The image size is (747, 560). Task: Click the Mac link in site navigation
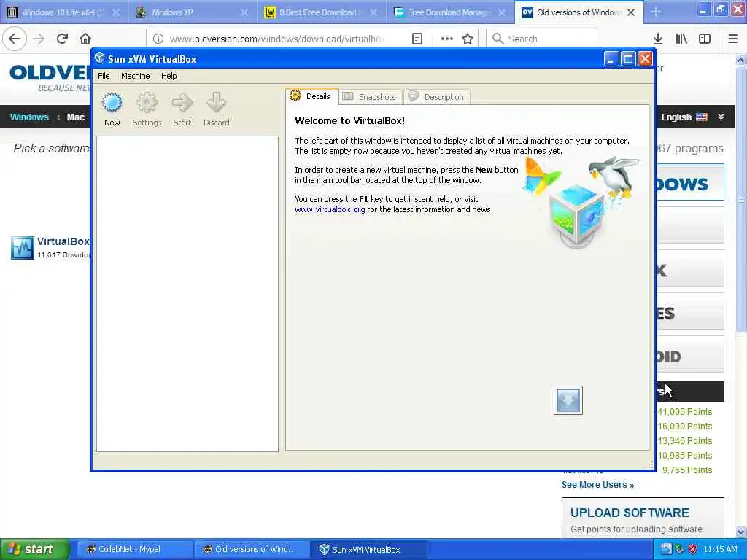click(75, 117)
